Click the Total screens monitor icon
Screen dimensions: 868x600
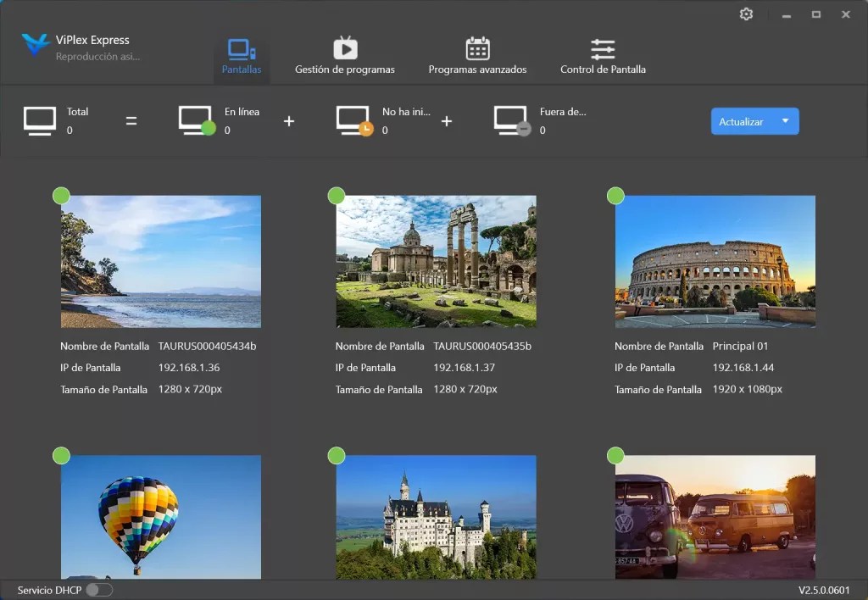point(40,120)
